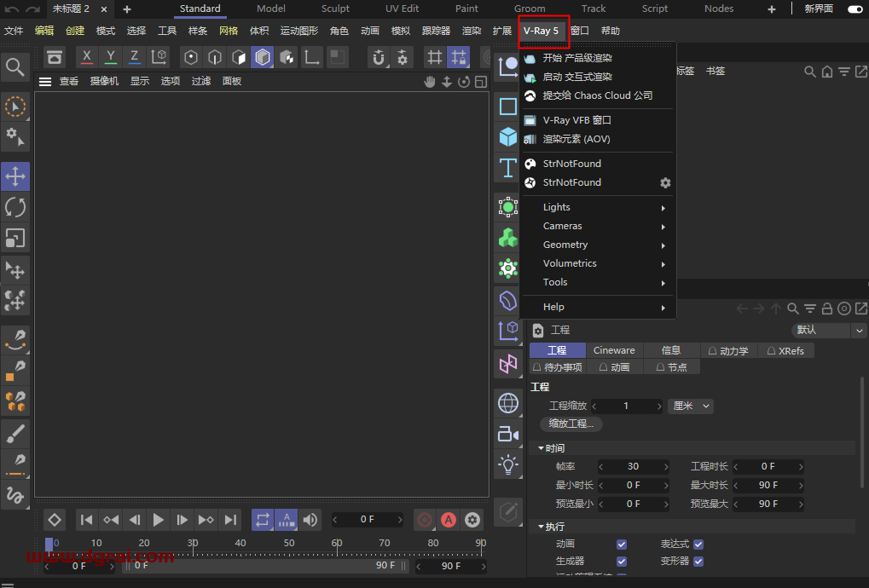The width and height of the screenshot is (869, 588).
Task: Toggle loop playback mode
Action: (x=263, y=520)
